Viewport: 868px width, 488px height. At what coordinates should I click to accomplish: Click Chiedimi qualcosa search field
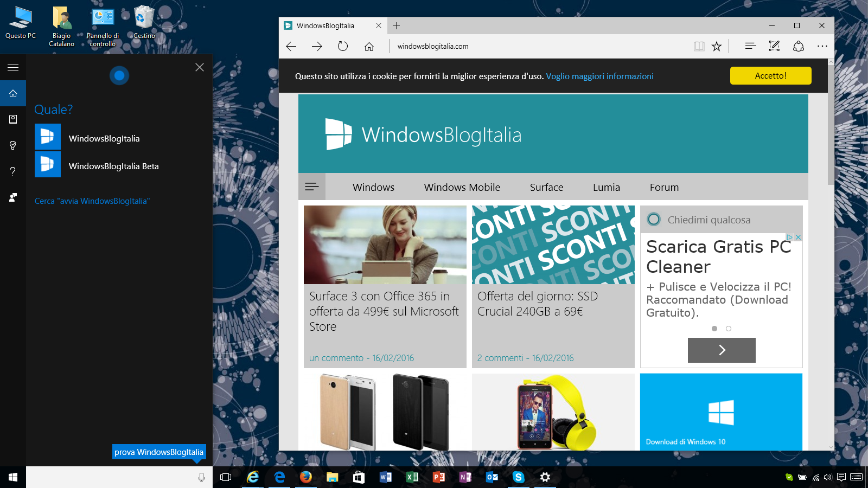coord(722,220)
